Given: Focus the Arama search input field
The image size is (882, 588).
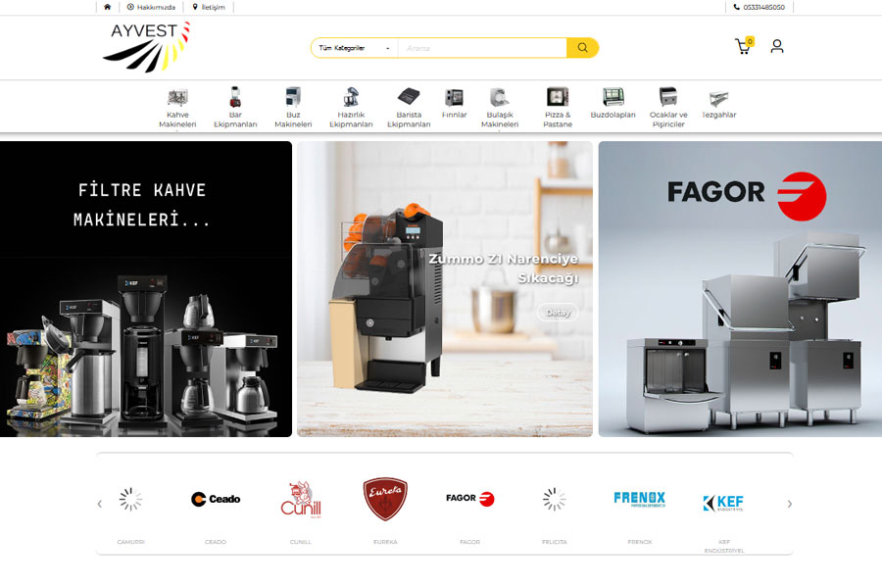Looking at the screenshot, I should point(482,48).
